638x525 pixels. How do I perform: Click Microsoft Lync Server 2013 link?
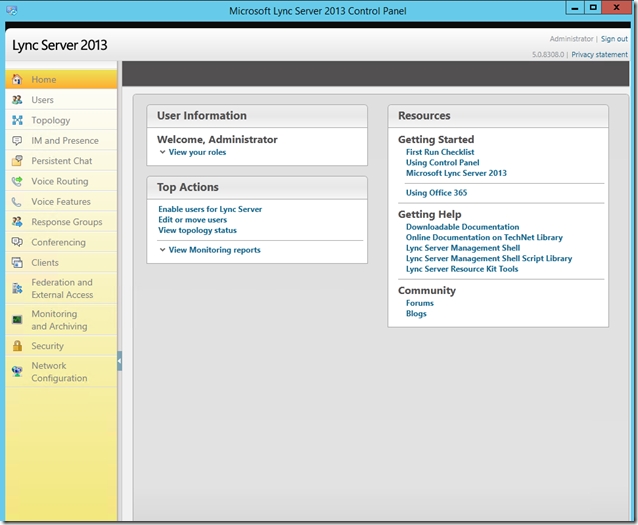point(456,173)
